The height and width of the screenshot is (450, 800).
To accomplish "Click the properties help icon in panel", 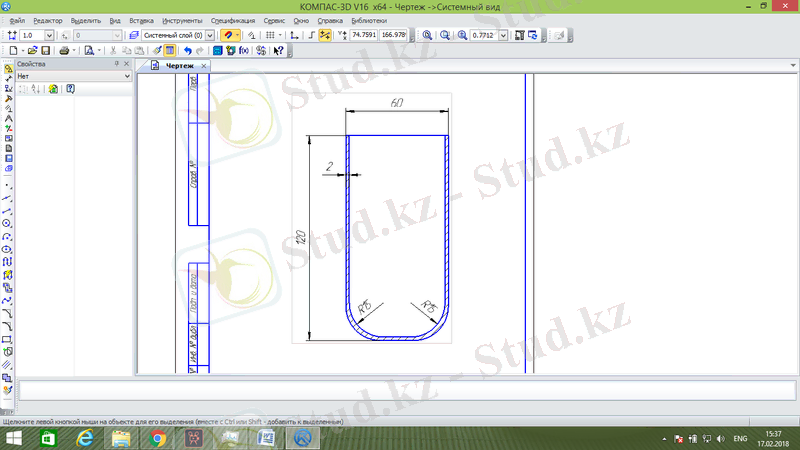I will coord(70,89).
